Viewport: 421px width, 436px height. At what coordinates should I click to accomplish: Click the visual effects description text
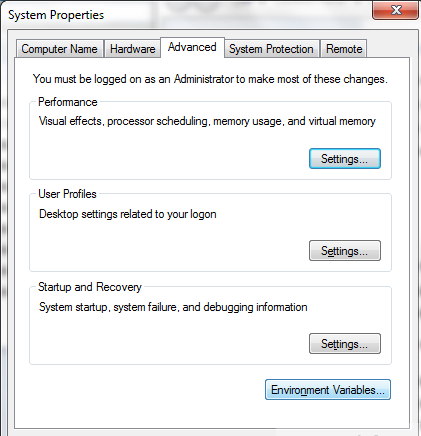click(x=207, y=121)
